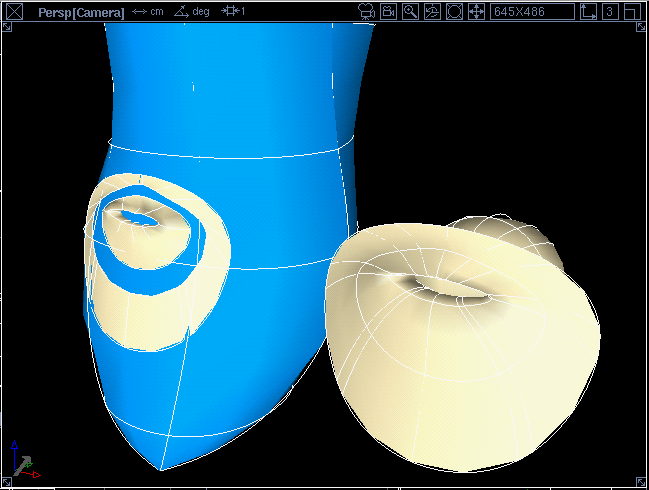Click the cm linear units indicator
Image resolution: width=649 pixels, height=490 pixels.
pos(148,12)
